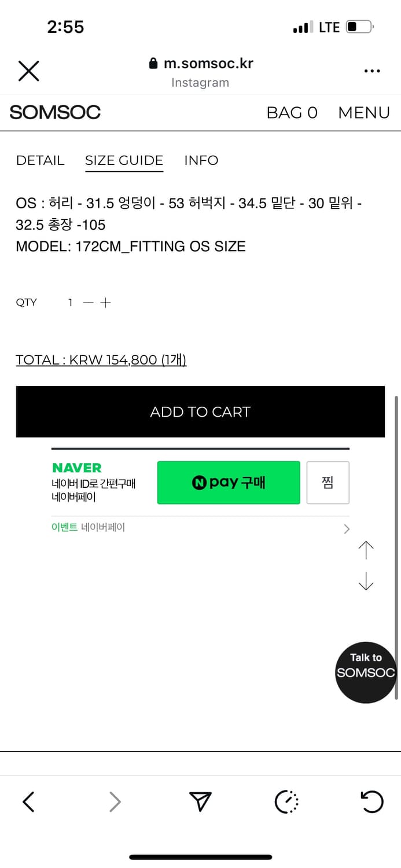Expand the Naver Pay event chevron

tap(347, 528)
